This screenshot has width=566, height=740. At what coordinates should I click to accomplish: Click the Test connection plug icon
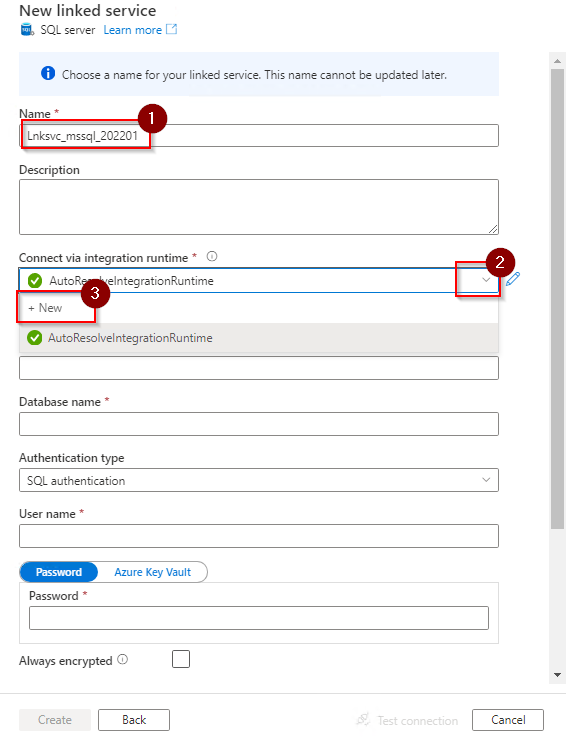(x=363, y=720)
